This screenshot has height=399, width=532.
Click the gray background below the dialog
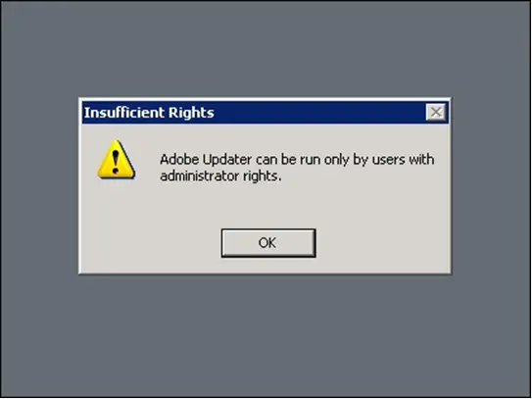[x=265, y=336]
